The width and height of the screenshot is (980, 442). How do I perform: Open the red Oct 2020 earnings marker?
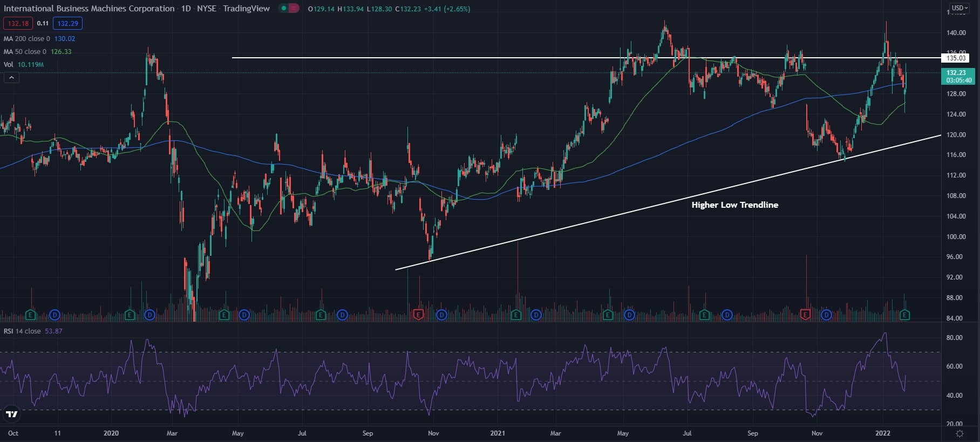pyautogui.click(x=418, y=315)
